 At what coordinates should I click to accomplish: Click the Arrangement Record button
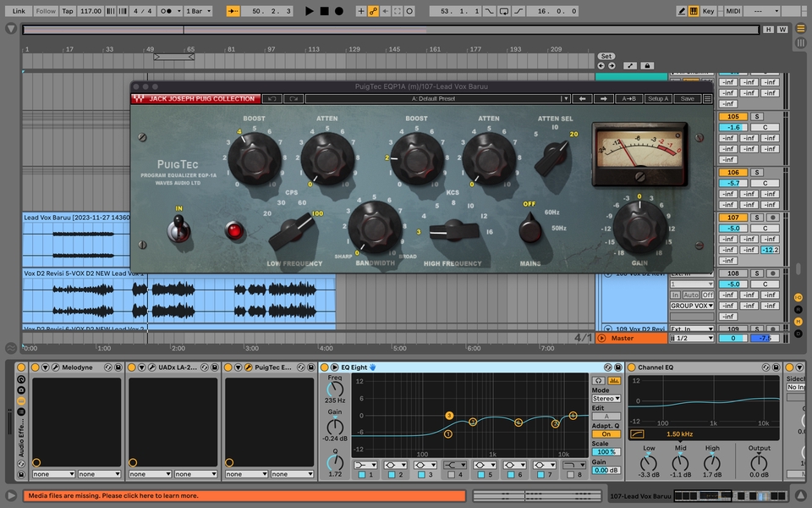tap(339, 11)
